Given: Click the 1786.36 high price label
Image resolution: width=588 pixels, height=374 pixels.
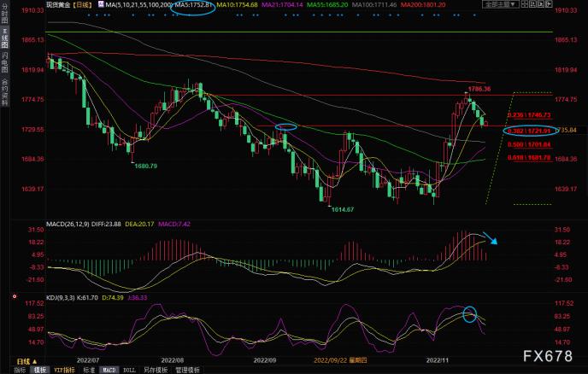Looking at the screenshot, I should click(x=479, y=89).
